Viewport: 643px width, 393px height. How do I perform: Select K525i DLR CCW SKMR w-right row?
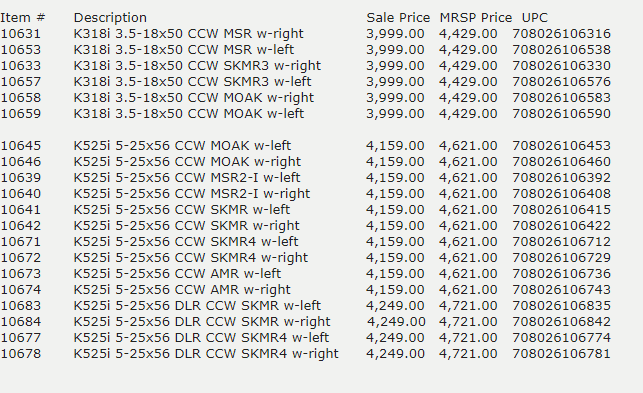[x=306, y=322]
